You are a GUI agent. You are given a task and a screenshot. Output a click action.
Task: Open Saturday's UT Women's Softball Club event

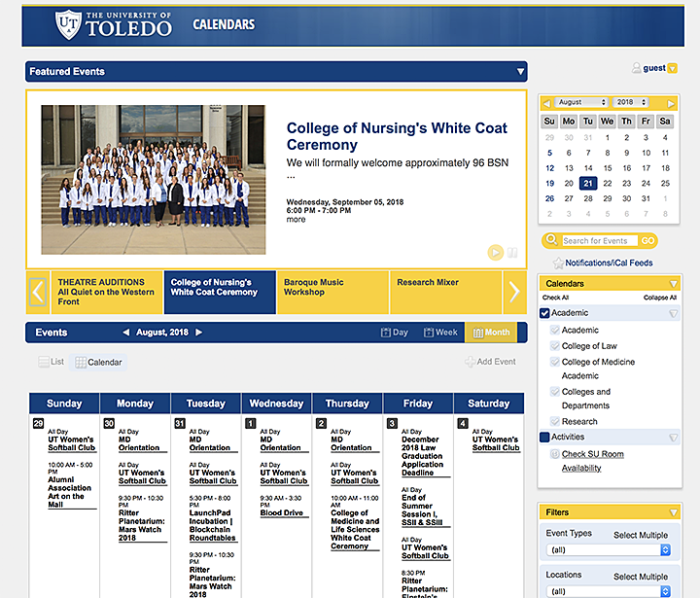point(496,443)
